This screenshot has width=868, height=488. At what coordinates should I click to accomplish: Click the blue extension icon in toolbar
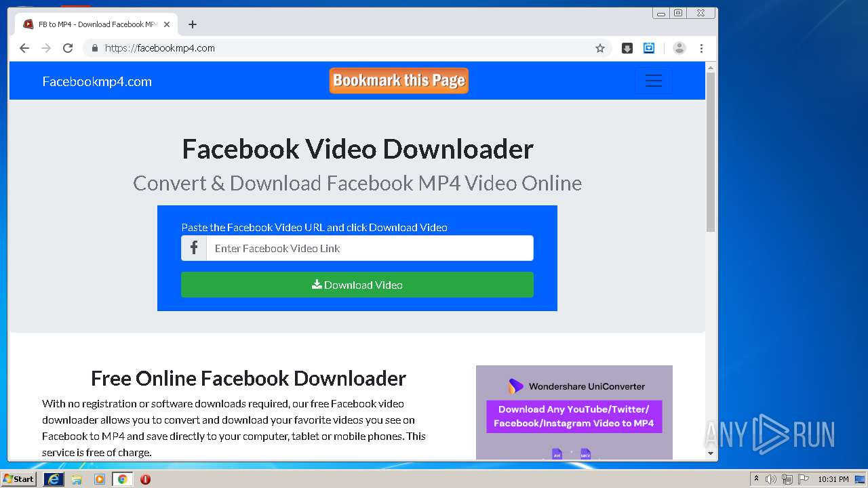point(649,48)
